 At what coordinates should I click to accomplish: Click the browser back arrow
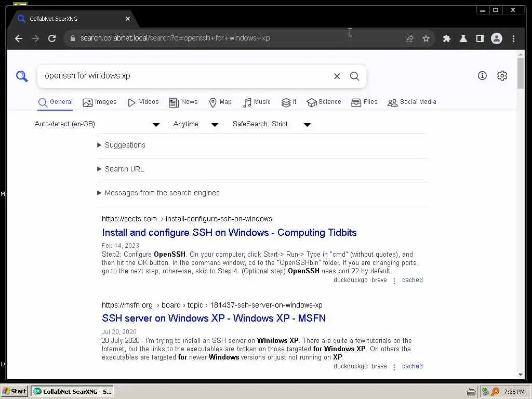pos(19,38)
